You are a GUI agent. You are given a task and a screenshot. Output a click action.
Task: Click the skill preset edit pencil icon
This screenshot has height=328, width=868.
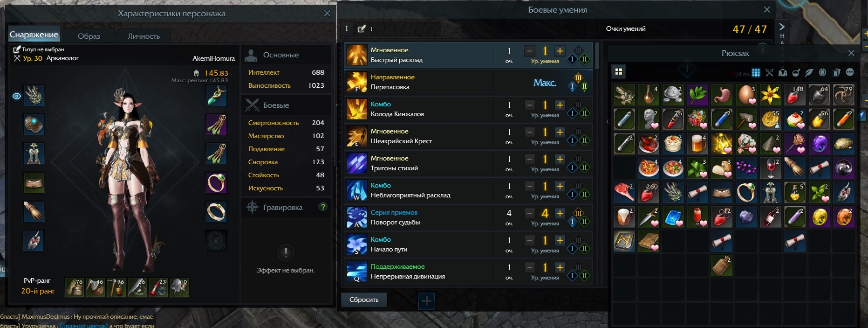362,28
